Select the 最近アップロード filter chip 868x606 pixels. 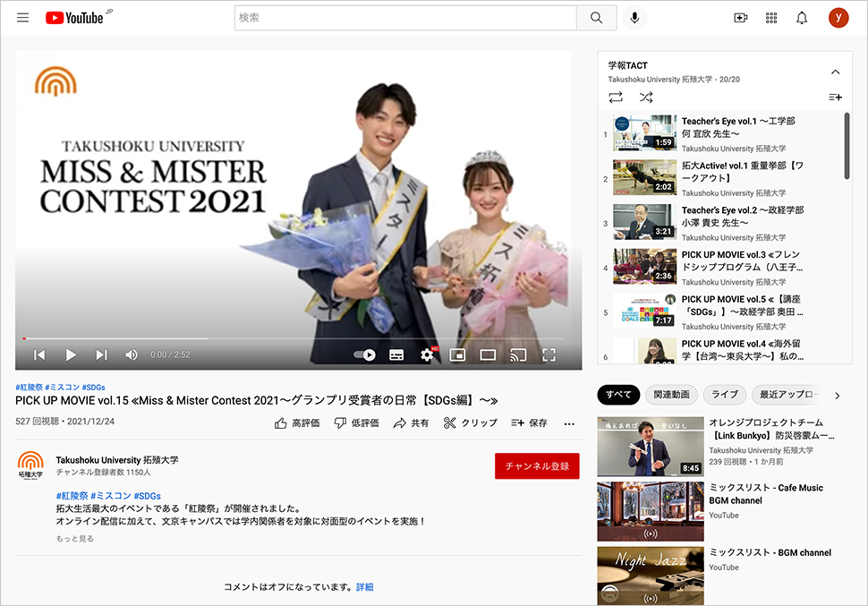(787, 395)
